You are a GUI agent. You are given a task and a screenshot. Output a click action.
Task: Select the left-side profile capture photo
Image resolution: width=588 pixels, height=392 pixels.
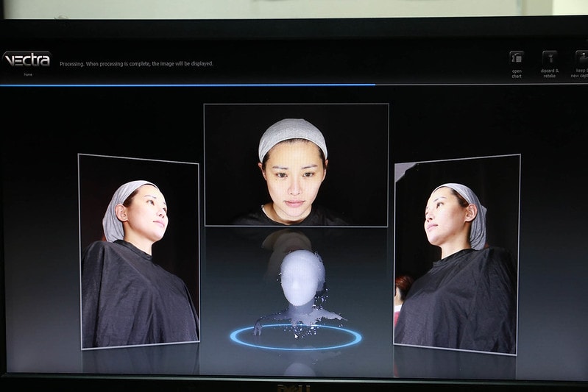tap(139, 252)
